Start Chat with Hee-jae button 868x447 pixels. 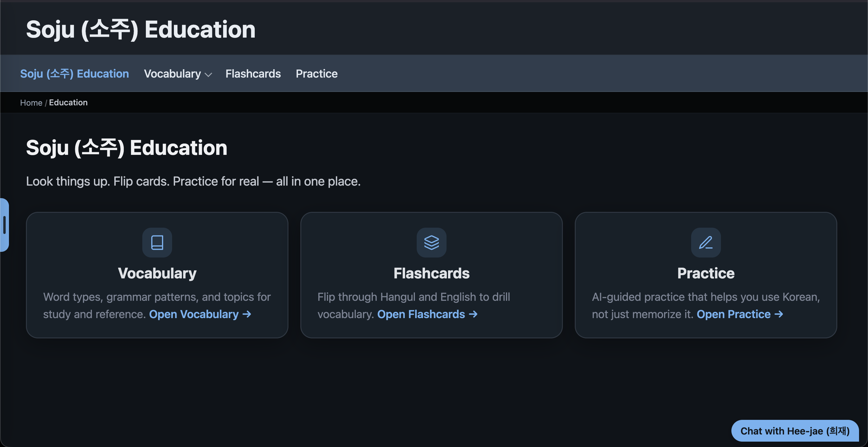pyautogui.click(x=795, y=431)
